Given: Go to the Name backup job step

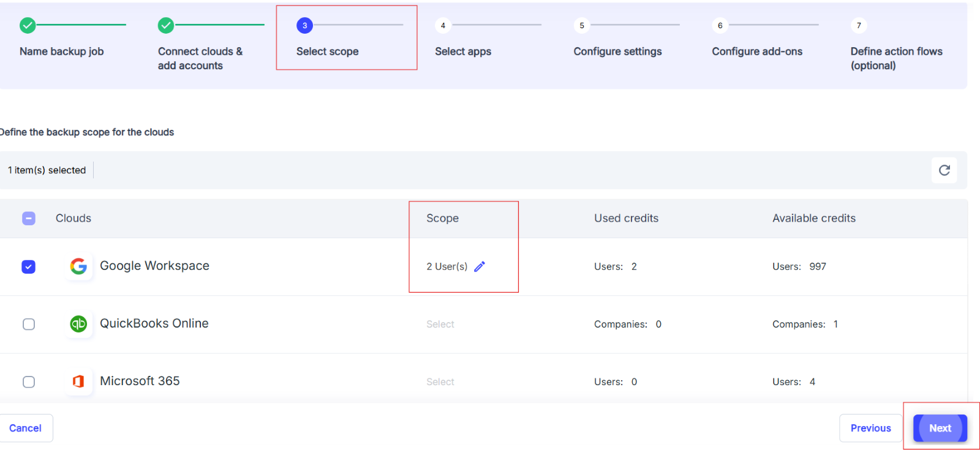Looking at the screenshot, I should pos(61,51).
